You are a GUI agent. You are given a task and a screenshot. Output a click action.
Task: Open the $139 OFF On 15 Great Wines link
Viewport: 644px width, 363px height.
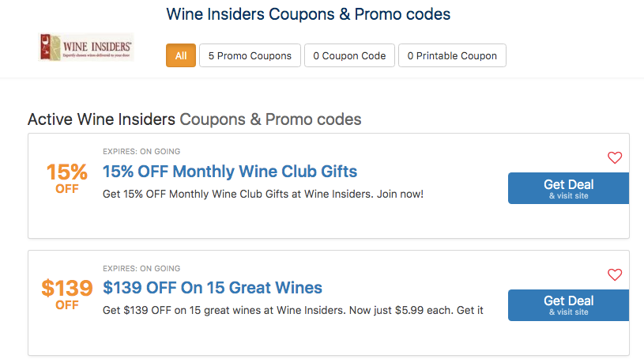(213, 288)
